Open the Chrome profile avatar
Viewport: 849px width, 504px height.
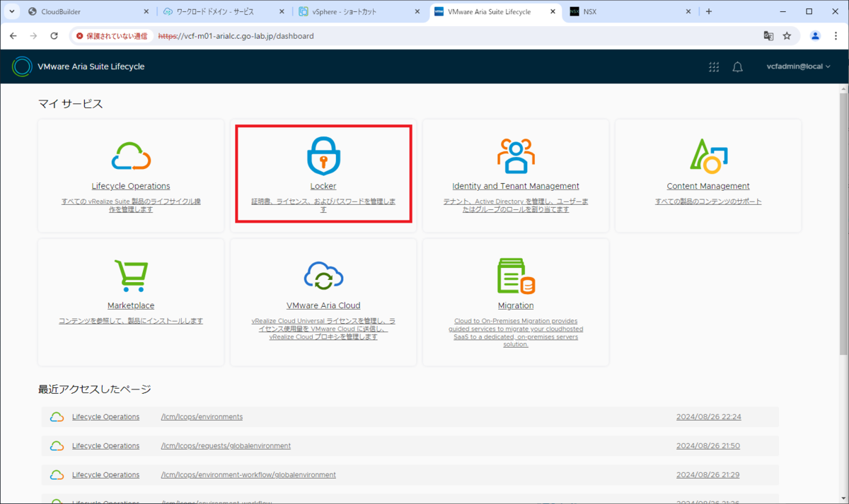pyautogui.click(x=815, y=35)
